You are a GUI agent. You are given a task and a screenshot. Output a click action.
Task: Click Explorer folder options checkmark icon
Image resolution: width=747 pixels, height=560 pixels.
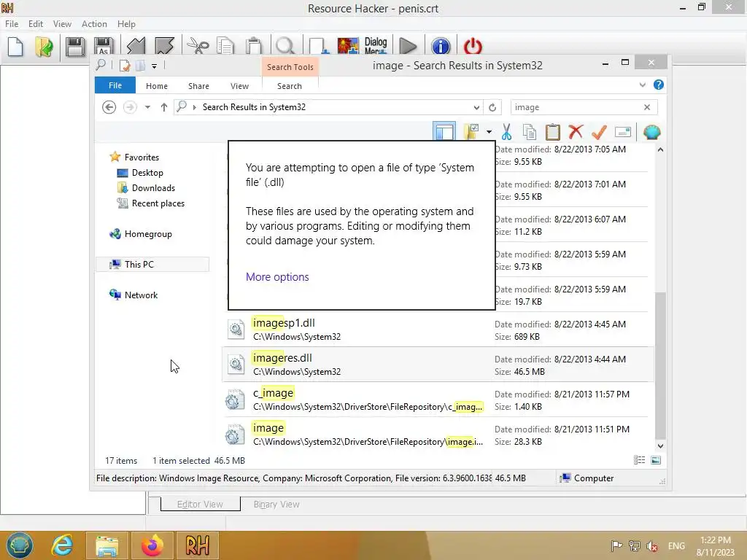pyautogui.click(x=472, y=132)
